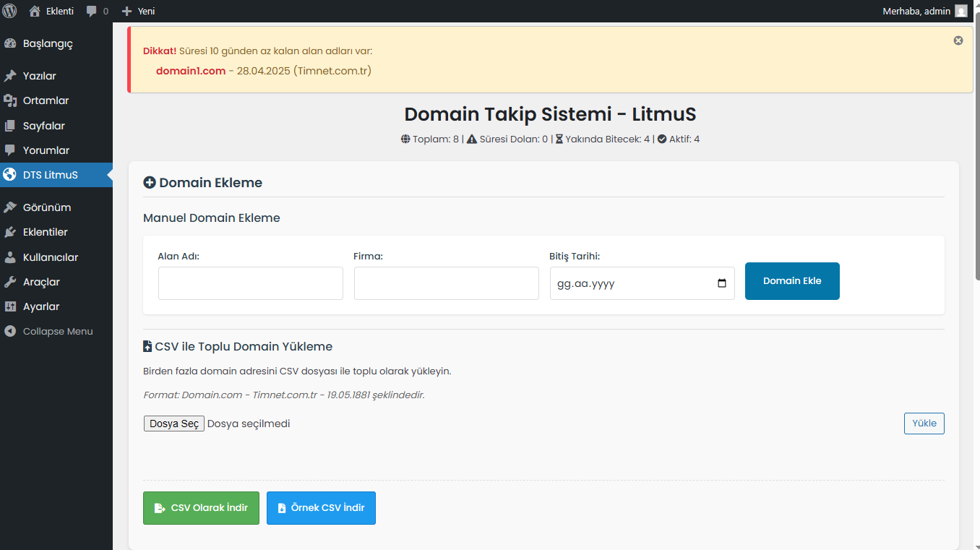980x550 pixels.
Task: Click the Dosya Seç file button
Action: [174, 424]
